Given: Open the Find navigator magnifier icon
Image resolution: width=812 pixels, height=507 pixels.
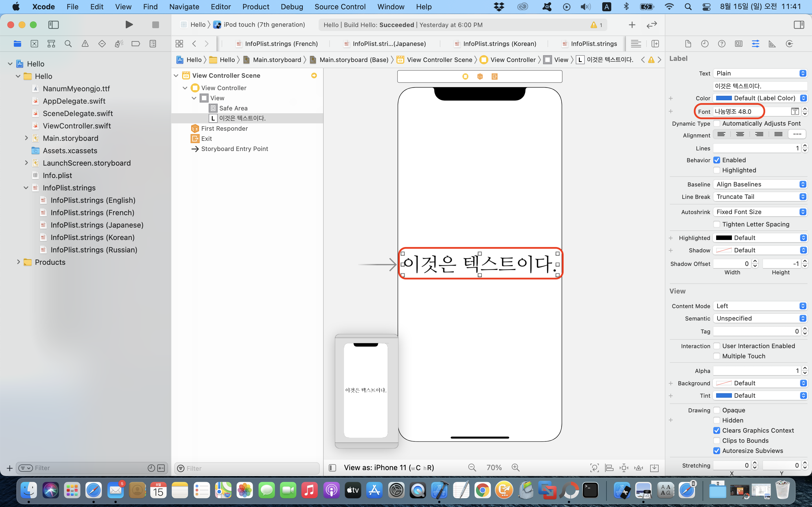Looking at the screenshot, I should [68, 44].
